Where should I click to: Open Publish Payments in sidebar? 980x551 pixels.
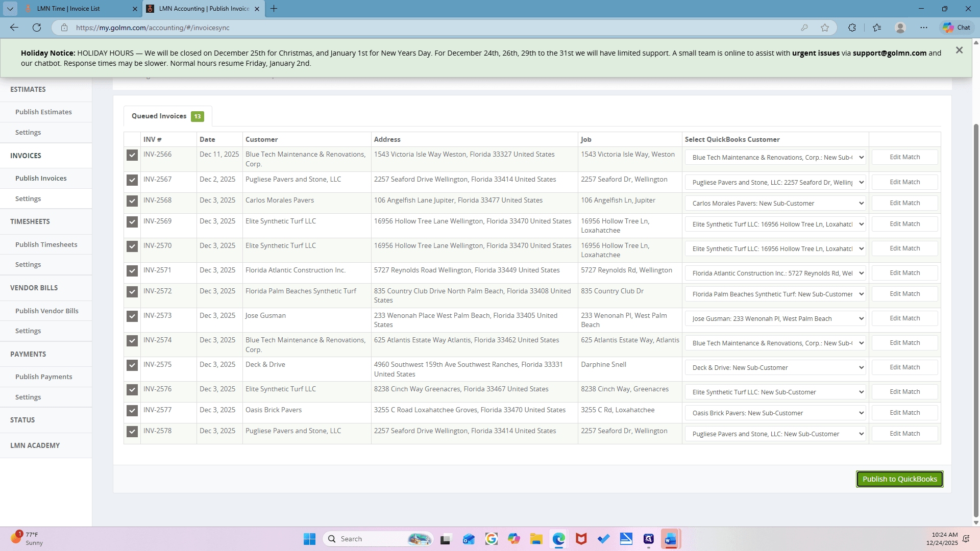click(43, 377)
